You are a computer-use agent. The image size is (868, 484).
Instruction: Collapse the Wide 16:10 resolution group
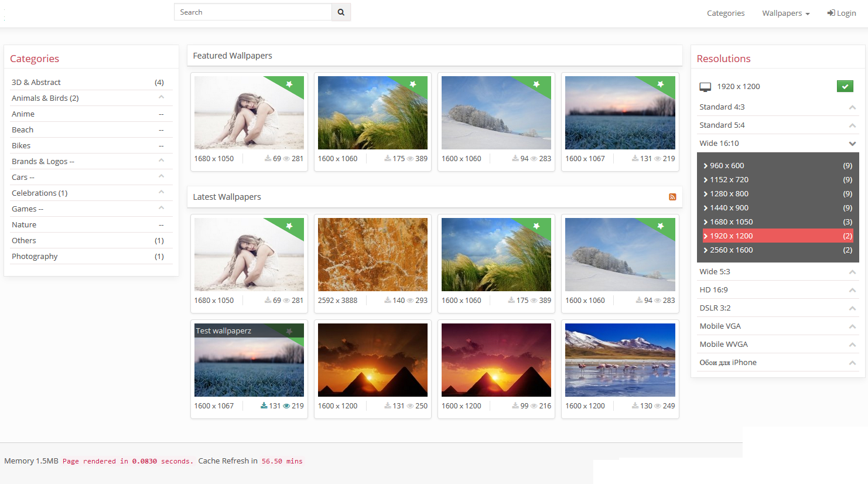(852, 144)
